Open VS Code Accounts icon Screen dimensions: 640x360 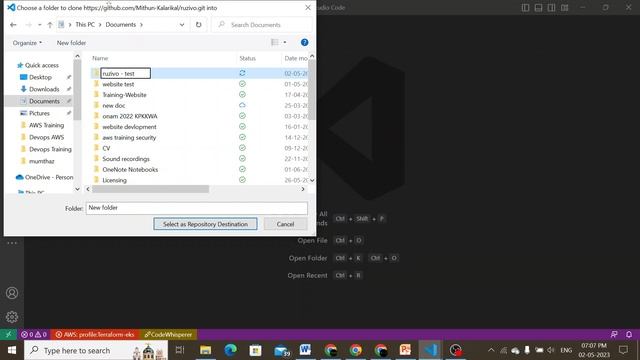[x=12, y=293]
